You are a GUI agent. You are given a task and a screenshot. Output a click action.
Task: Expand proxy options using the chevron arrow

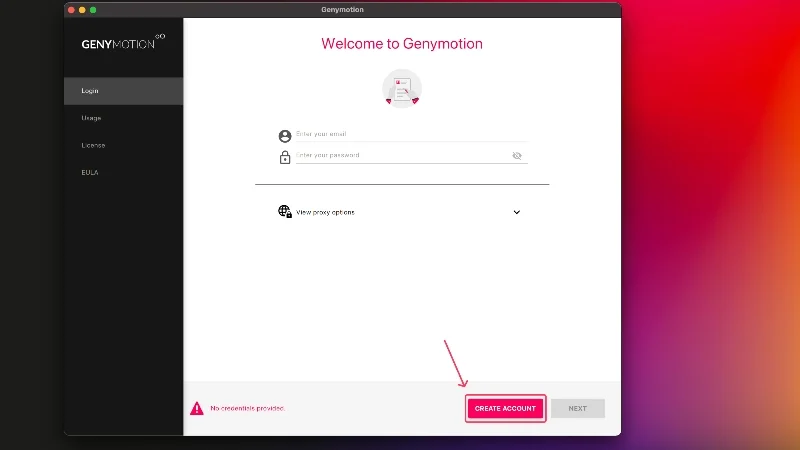517,212
